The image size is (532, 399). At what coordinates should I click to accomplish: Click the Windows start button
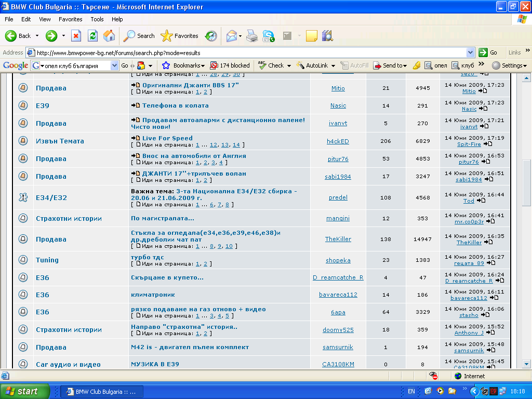click(x=24, y=391)
